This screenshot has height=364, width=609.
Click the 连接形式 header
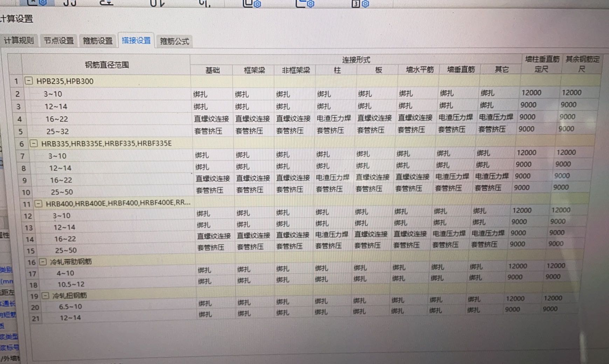coord(356,60)
